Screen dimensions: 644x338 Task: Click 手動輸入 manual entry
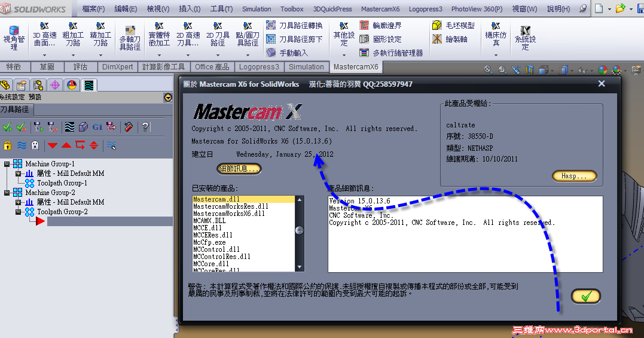287,53
